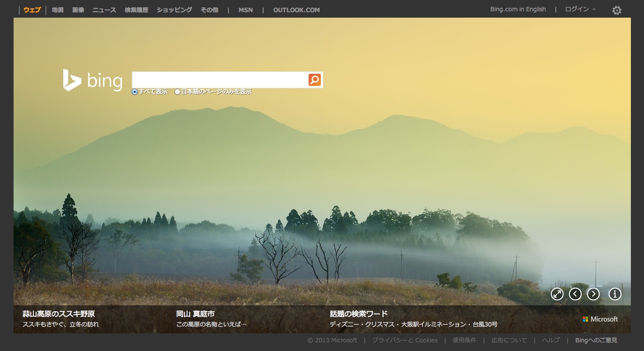Viewport: 644px width, 351px height.
Task: Click the orange search magnifier button
Action: click(x=315, y=80)
